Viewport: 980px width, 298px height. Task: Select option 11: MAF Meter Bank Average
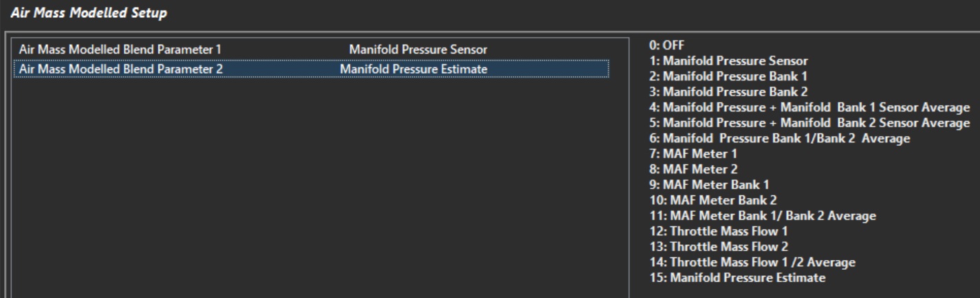[x=762, y=216]
